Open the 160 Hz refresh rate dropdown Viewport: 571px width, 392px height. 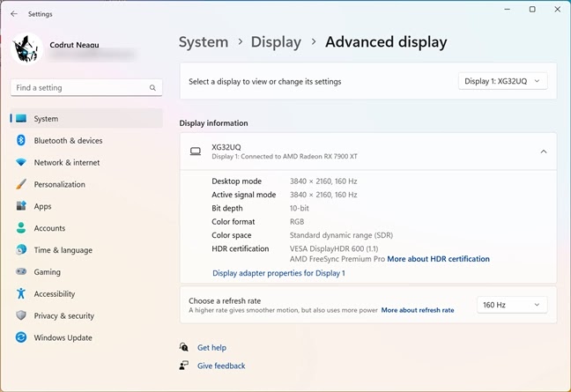click(512, 305)
